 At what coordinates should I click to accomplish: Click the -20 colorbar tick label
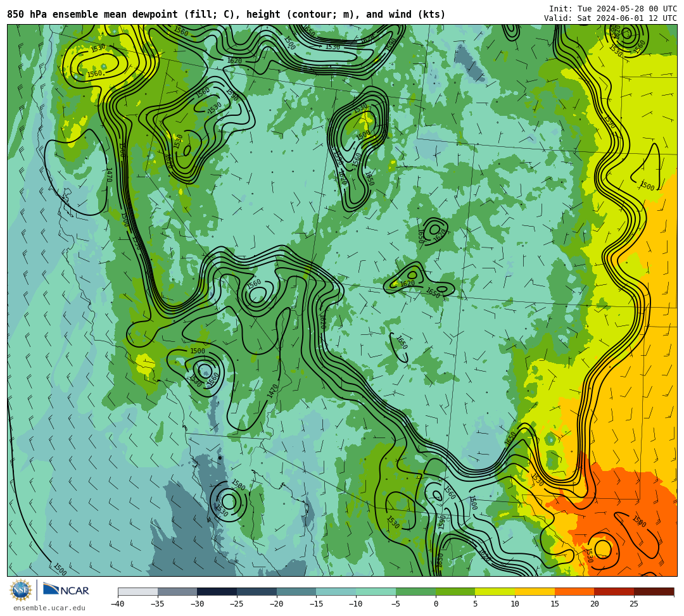pyautogui.click(x=276, y=604)
